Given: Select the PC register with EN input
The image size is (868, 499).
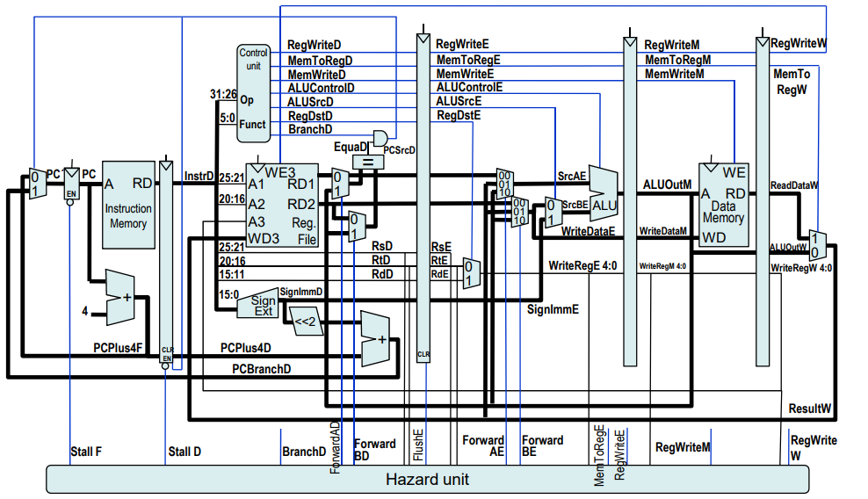Looking at the screenshot, I should point(72,185).
